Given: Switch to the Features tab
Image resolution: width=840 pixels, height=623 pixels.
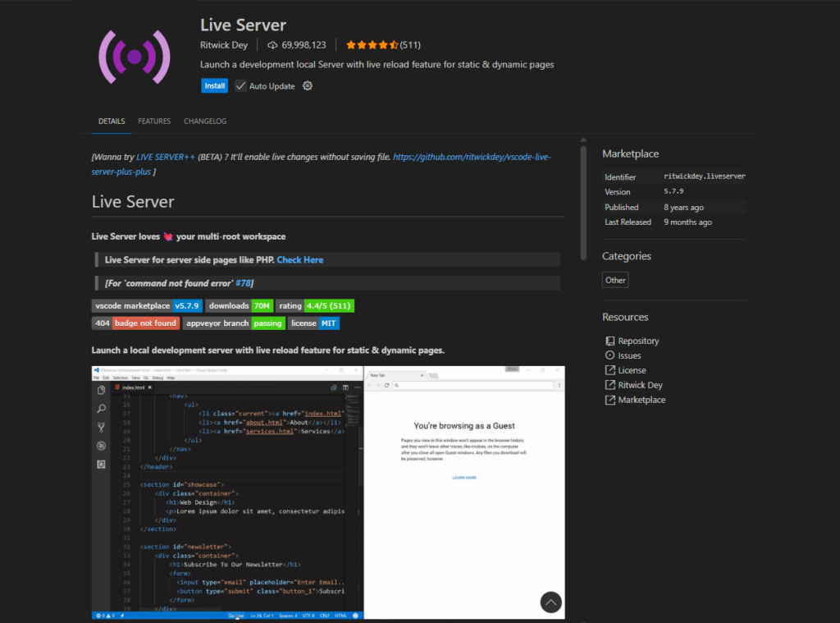Looking at the screenshot, I should click(154, 121).
